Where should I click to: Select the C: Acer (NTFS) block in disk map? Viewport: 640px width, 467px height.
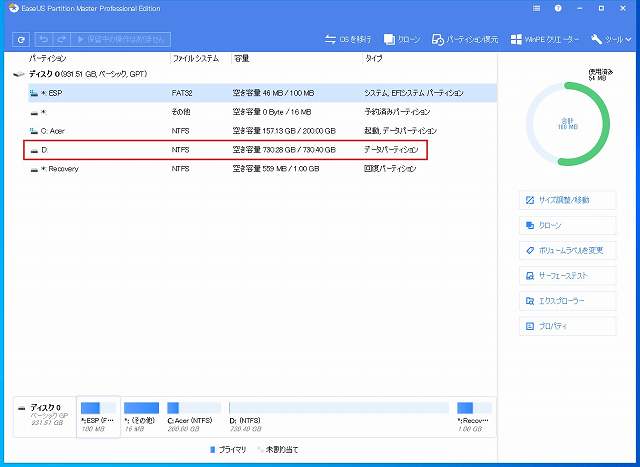coord(193,417)
